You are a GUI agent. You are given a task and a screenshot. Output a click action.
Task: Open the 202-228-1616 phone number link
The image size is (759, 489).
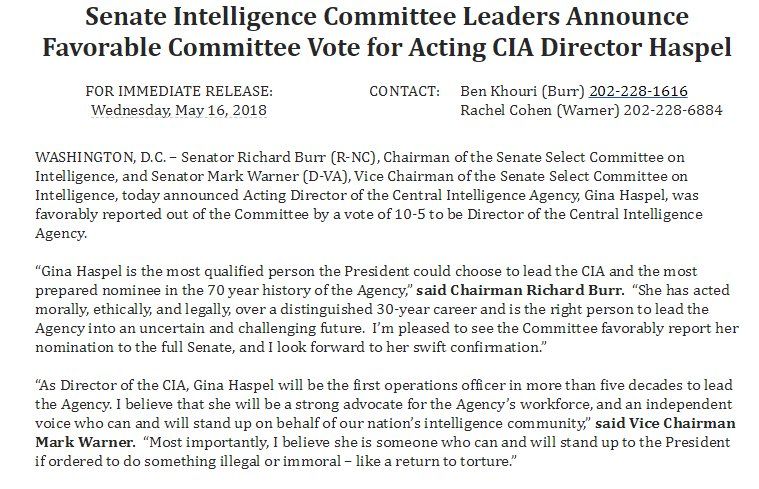click(x=638, y=91)
